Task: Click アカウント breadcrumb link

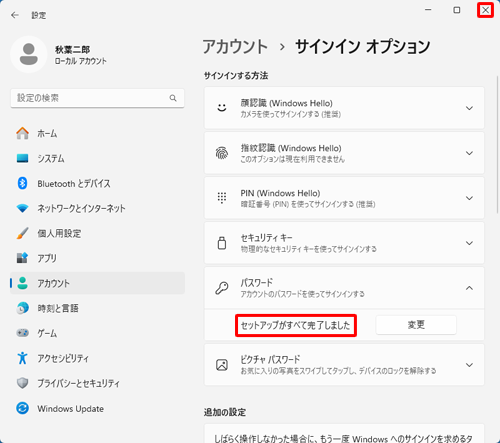Action: click(x=235, y=46)
